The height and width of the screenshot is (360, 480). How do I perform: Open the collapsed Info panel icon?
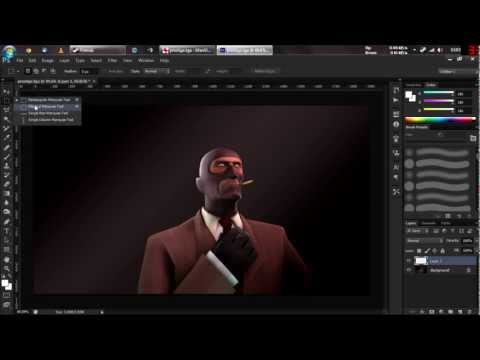[396, 124]
